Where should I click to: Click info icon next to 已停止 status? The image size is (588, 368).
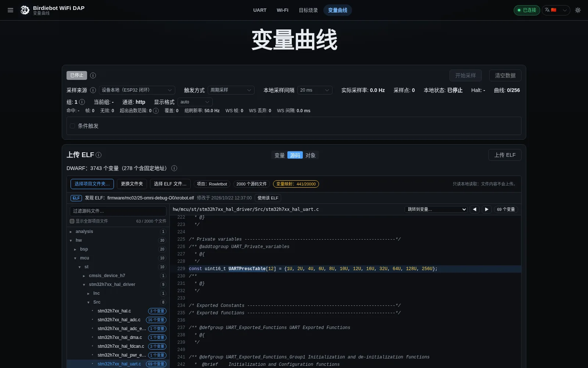tap(93, 75)
